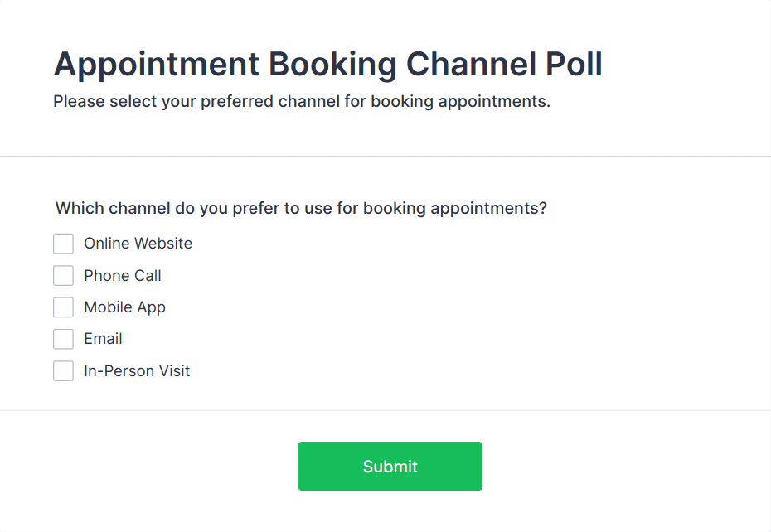
Task: Click the 'Email' option label text
Action: pyautogui.click(x=103, y=339)
